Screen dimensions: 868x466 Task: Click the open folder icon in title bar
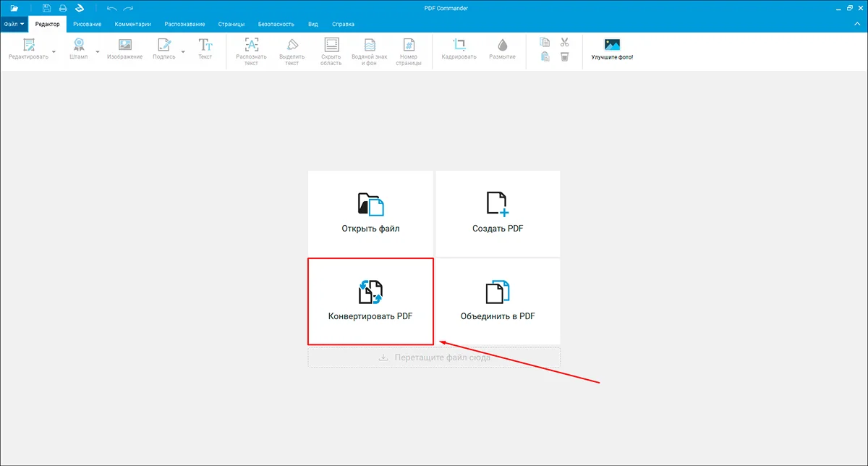click(14, 8)
